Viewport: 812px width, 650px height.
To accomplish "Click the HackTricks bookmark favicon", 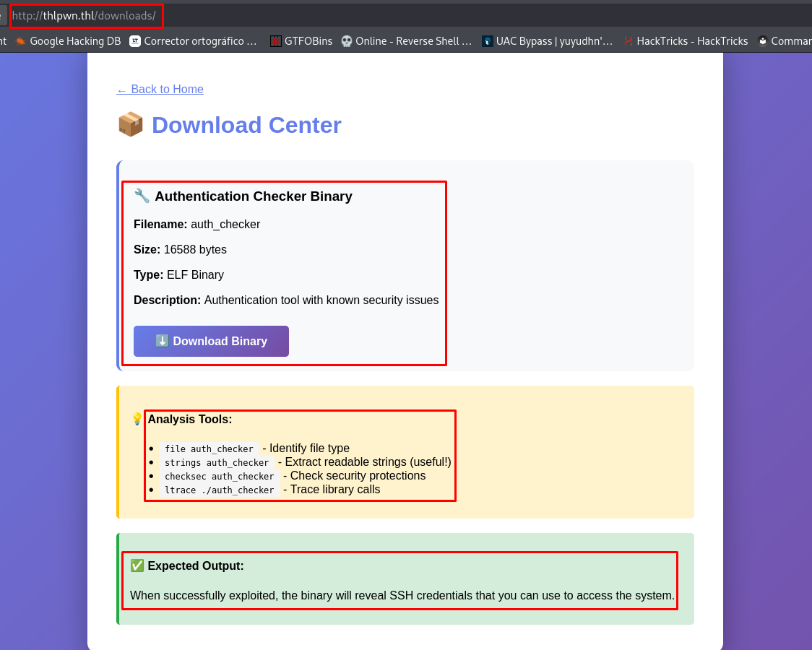I will click(629, 41).
